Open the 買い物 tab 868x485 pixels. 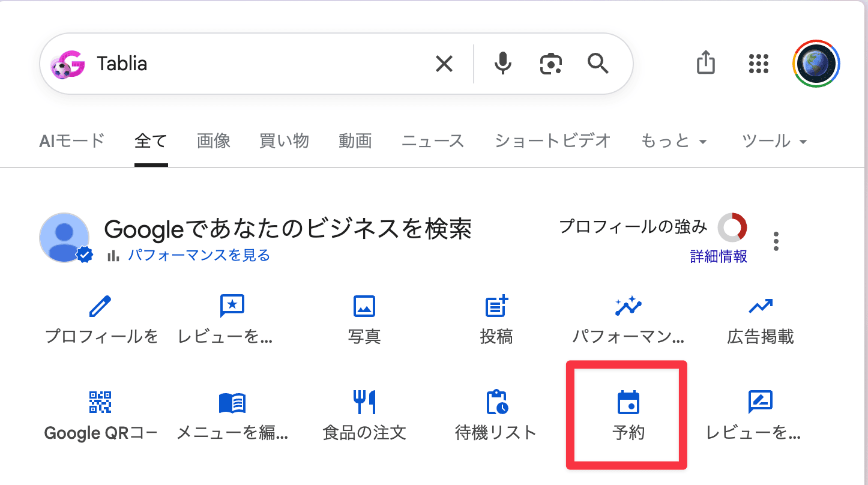click(284, 141)
